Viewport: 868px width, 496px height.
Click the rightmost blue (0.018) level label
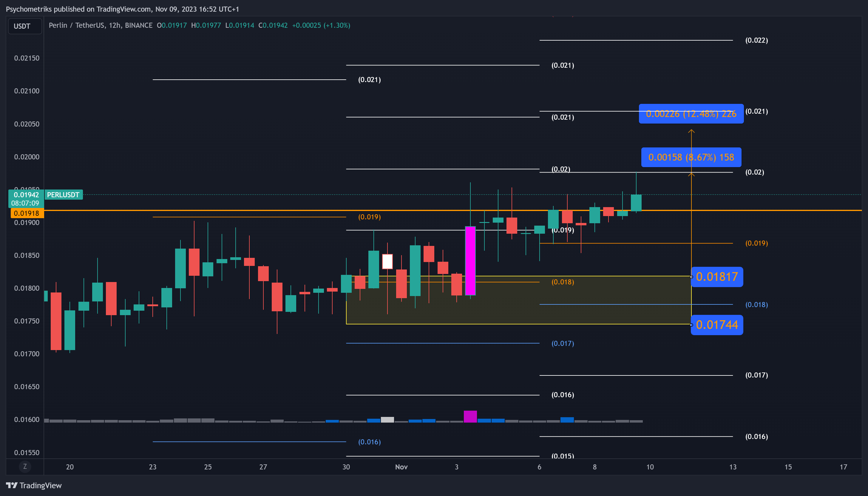tap(756, 304)
